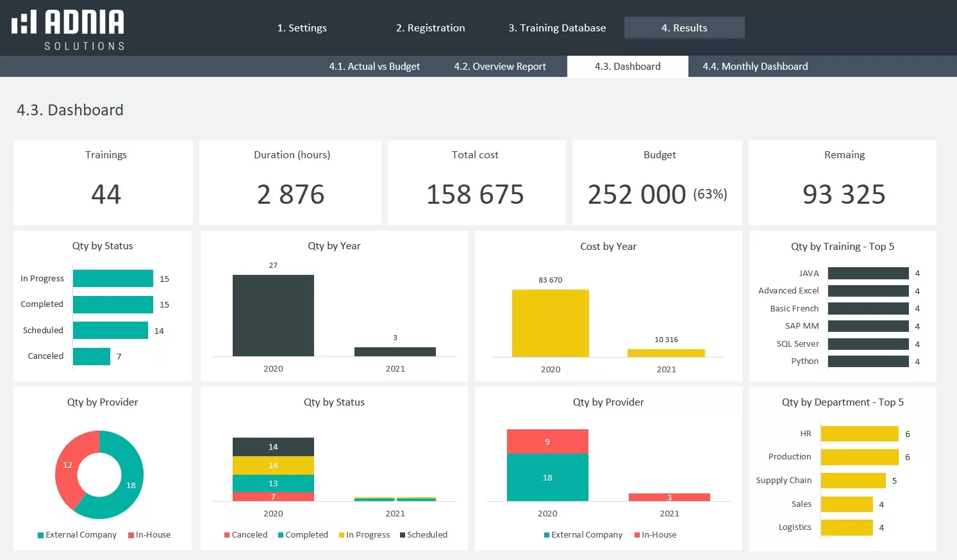This screenshot has width=957, height=560.
Task: Select the 4.3. Dashboard sub-tab
Action: pyautogui.click(x=627, y=67)
